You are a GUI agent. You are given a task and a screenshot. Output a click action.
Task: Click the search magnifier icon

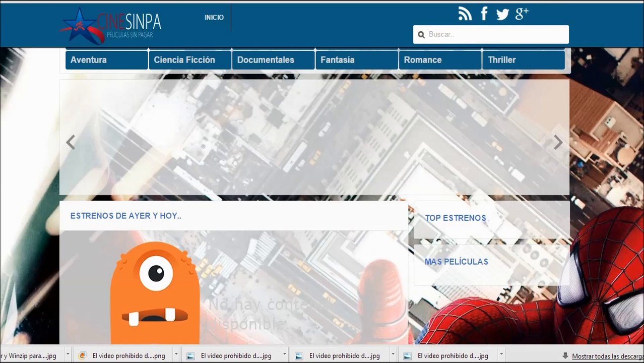[421, 35]
